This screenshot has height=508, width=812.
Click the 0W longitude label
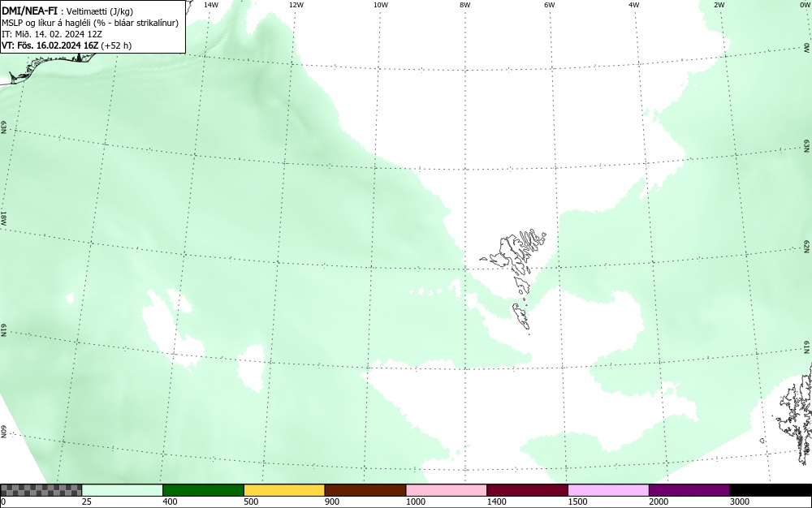pos(804,5)
